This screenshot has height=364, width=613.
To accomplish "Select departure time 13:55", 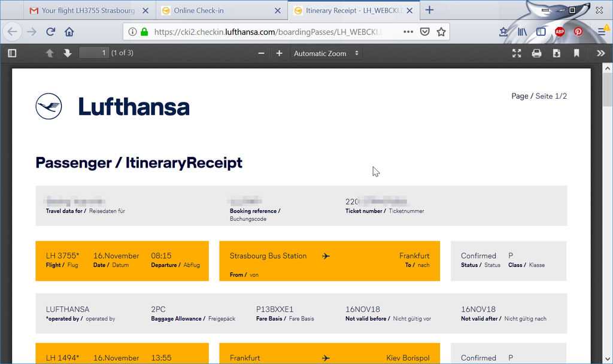I will click(x=161, y=358).
